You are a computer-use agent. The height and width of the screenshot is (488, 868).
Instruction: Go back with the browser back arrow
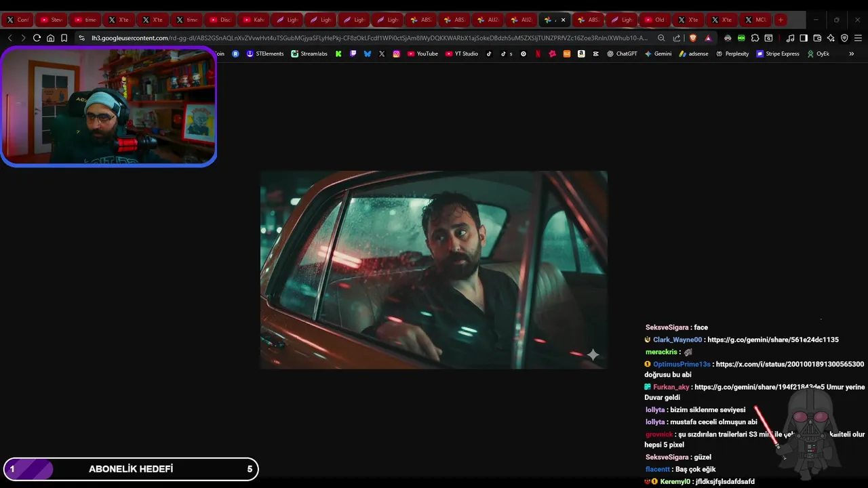pos(9,38)
